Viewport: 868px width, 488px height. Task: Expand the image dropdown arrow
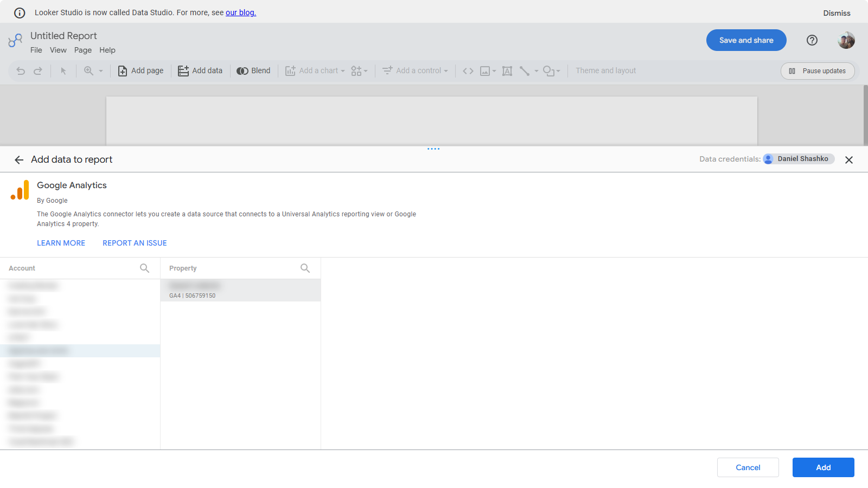(x=494, y=71)
